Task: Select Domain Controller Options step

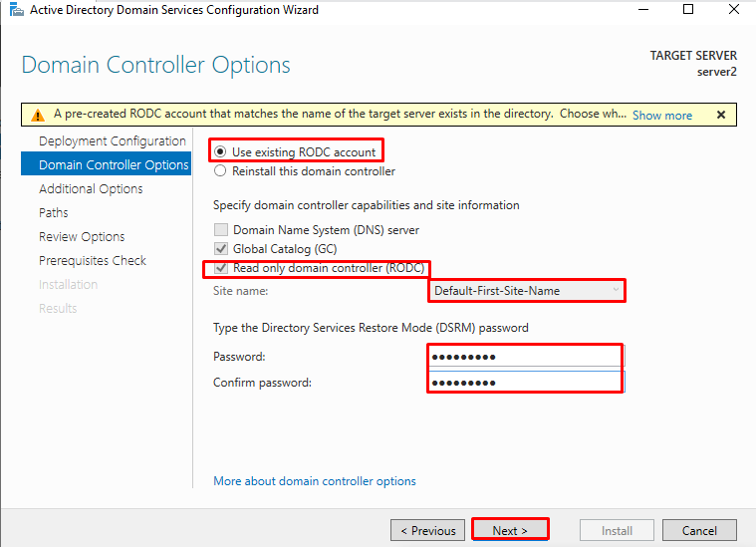Action: tap(106, 165)
